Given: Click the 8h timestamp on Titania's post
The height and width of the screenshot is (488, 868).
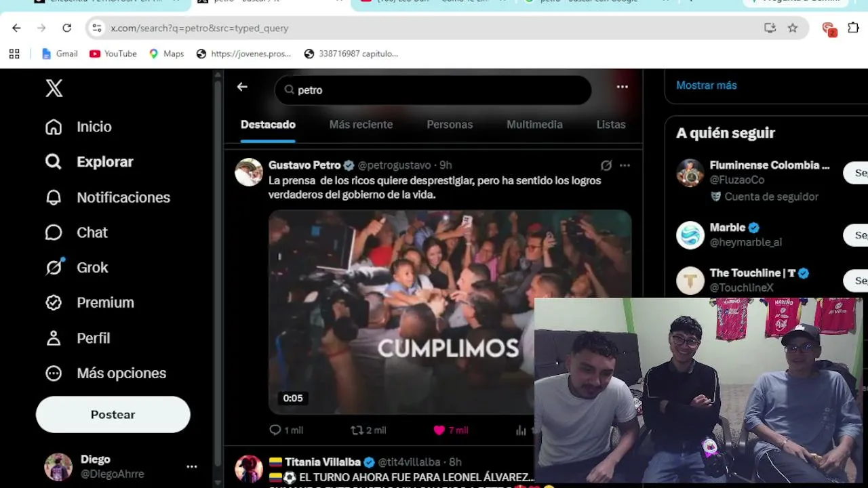Looking at the screenshot, I should (455, 462).
